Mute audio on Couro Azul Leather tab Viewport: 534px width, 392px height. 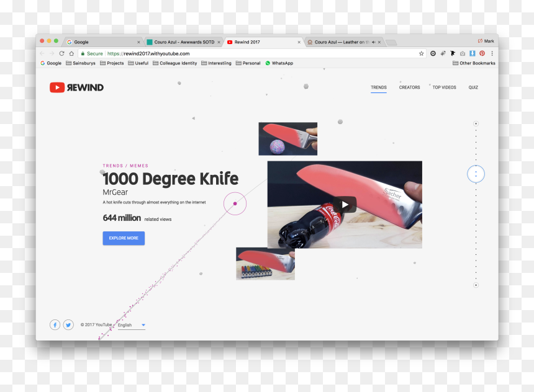click(374, 42)
